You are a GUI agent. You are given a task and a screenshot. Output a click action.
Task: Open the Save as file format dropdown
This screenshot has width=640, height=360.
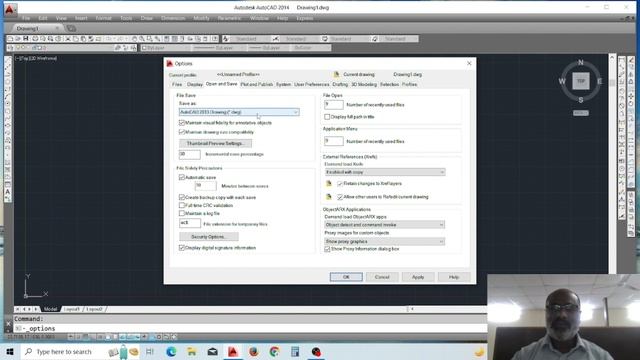click(239, 112)
